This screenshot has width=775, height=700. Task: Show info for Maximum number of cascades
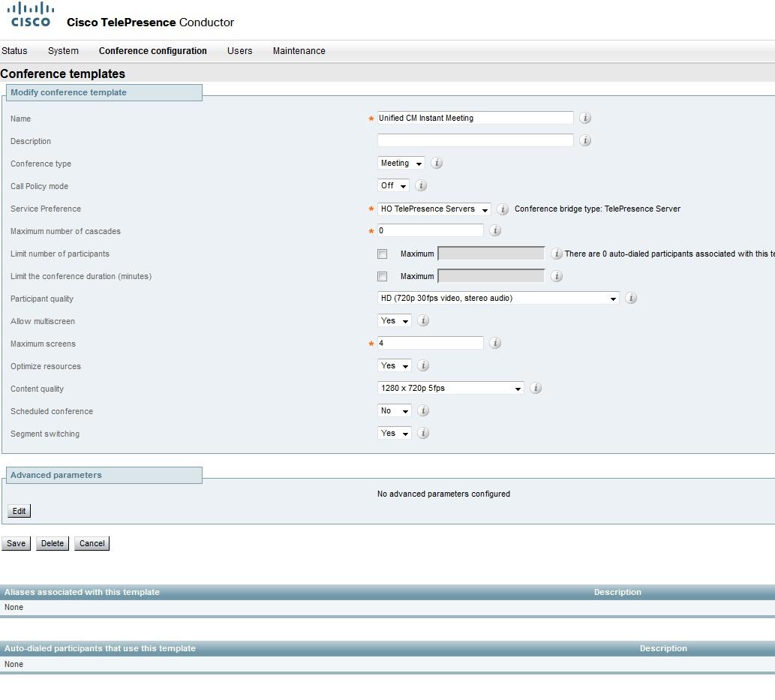coord(495,230)
